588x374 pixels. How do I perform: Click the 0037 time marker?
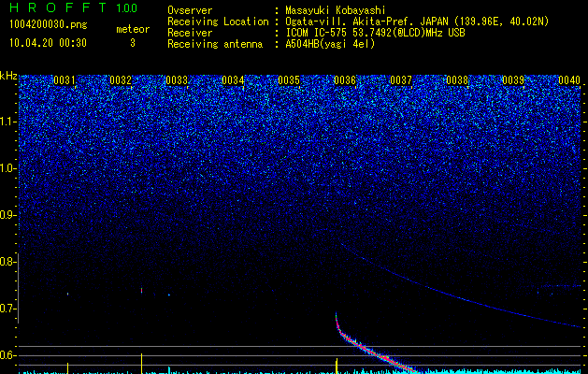(x=401, y=80)
